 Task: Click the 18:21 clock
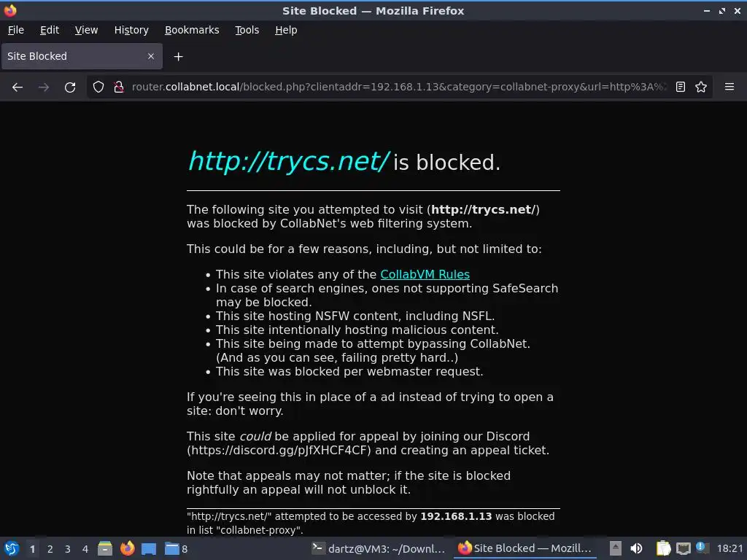coord(729,548)
